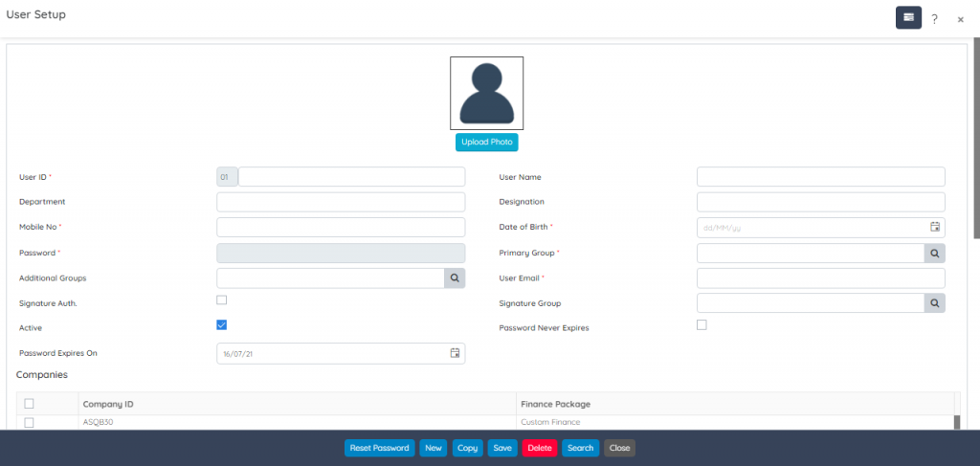Open help via the question mark icon
Viewport: 980px width, 466px height.
[934, 18]
